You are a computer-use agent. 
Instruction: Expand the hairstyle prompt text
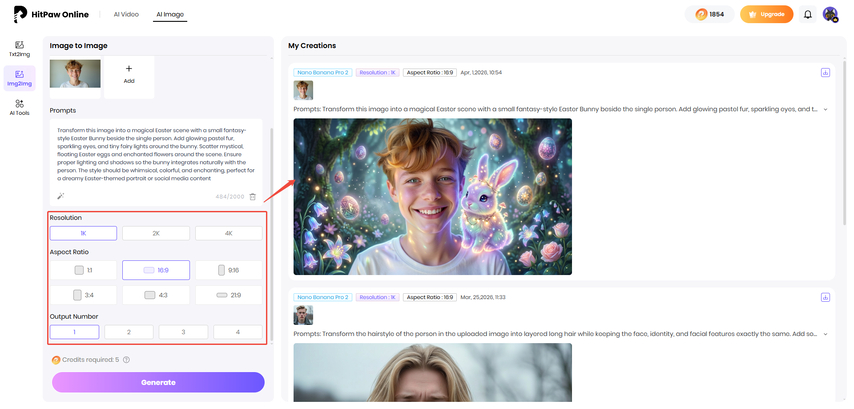pos(826,334)
